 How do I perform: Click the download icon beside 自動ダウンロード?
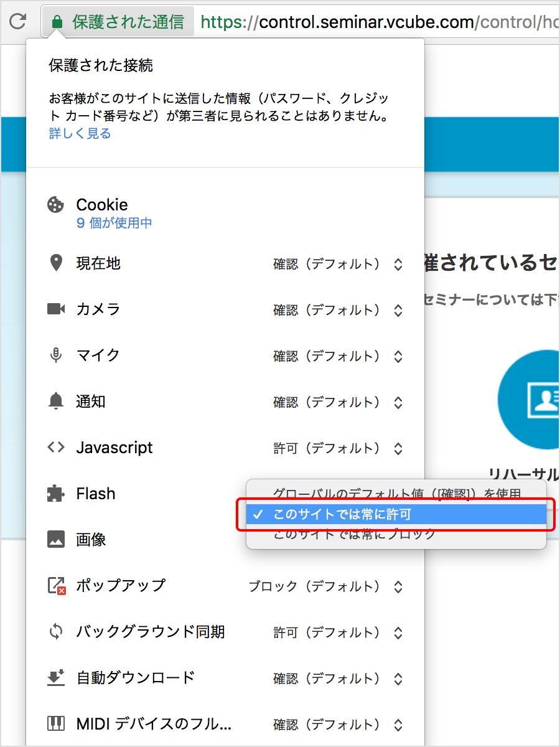point(56,678)
